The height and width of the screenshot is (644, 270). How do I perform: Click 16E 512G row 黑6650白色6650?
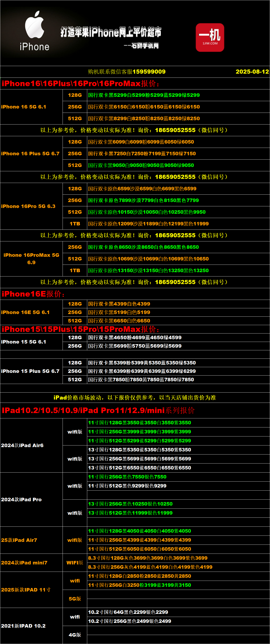tap(178, 321)
